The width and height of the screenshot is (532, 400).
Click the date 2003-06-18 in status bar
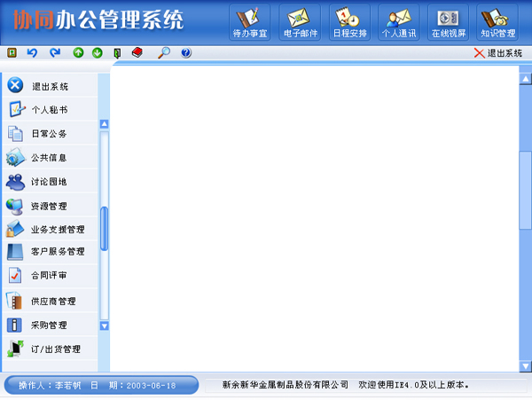click(151, 386)
